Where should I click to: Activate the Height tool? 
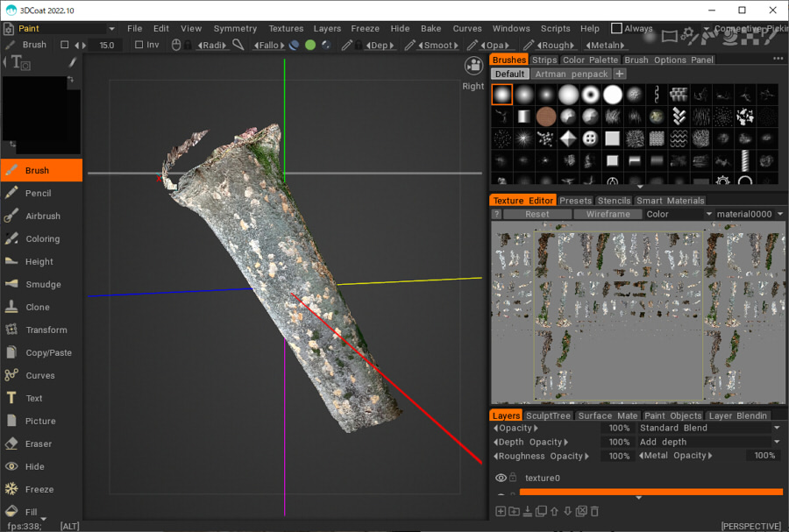click(41, 261)
